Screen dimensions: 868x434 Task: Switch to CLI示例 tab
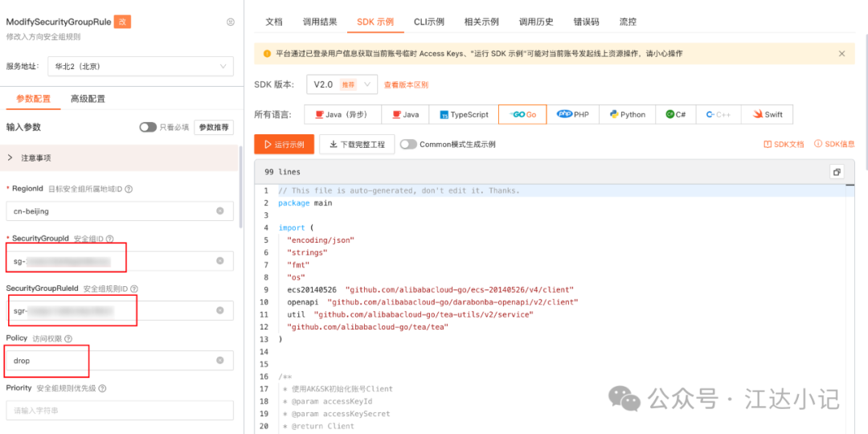point(429,23)
